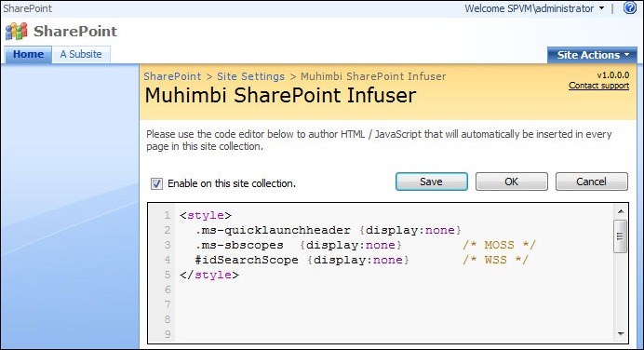Click the /* WSS */ comment
The height and width of the screenshot is (350, 644).
[495, 260]
